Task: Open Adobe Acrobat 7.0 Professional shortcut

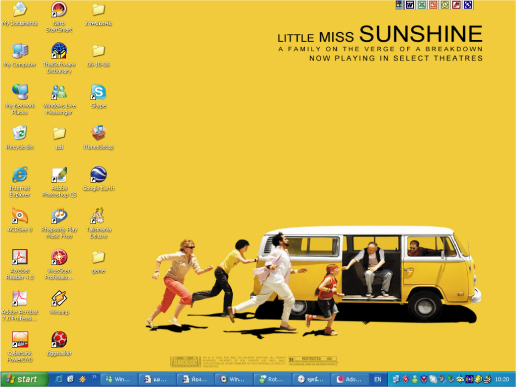Action: pyautogui.click(x=20, y=306)
